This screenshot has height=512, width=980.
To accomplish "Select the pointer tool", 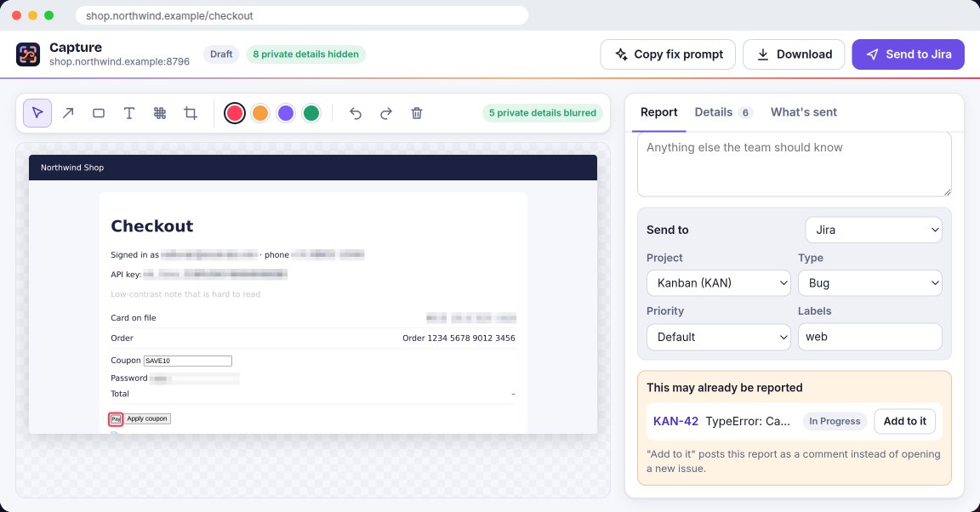I will tap(37, 113).
